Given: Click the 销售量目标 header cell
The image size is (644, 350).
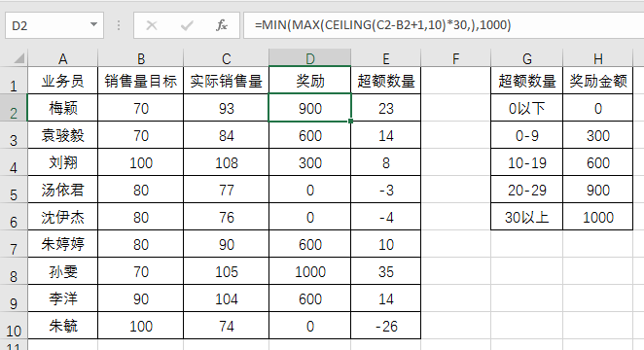Looking at the screenshot, I should coord(141,81).
